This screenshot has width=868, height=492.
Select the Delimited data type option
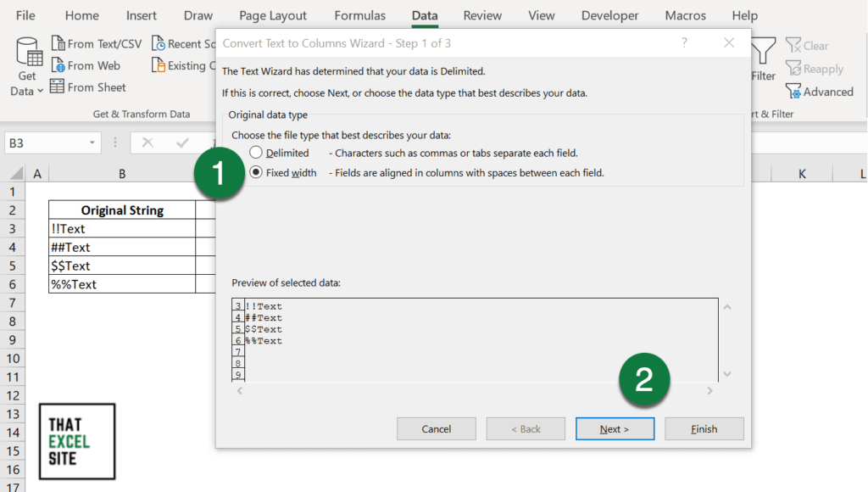pos(256,153)
